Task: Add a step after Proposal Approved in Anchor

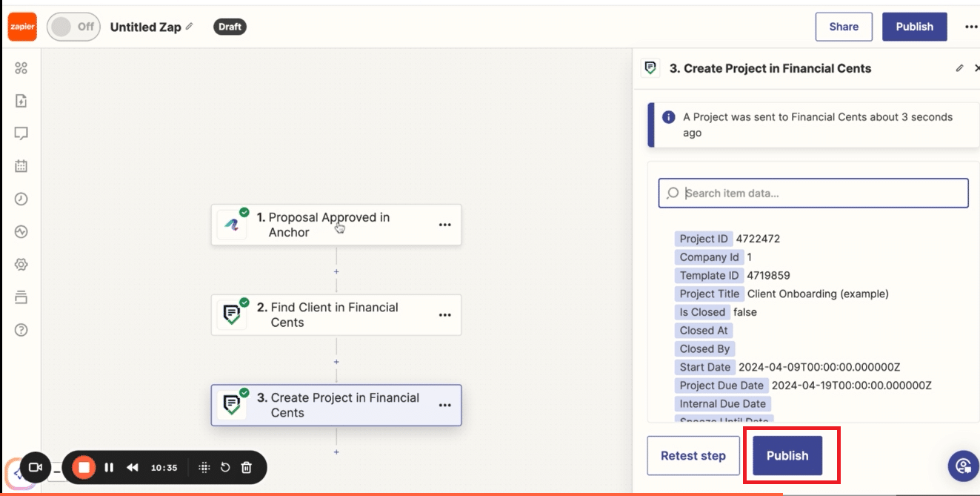Action: [x=336, y=271]
